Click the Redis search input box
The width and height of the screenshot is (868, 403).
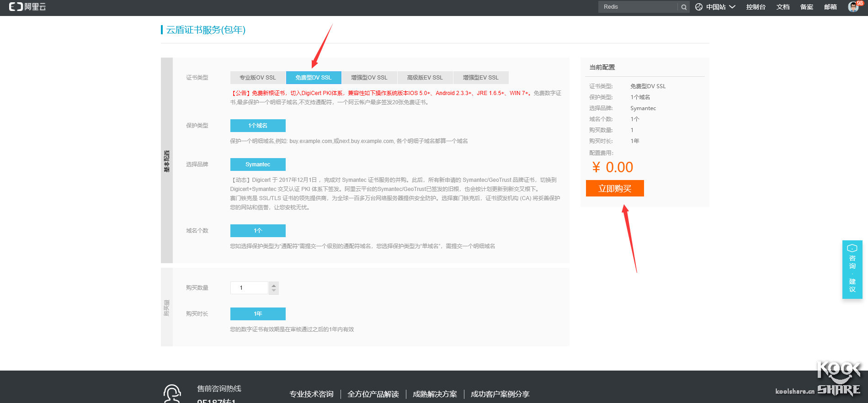(638, 7)
